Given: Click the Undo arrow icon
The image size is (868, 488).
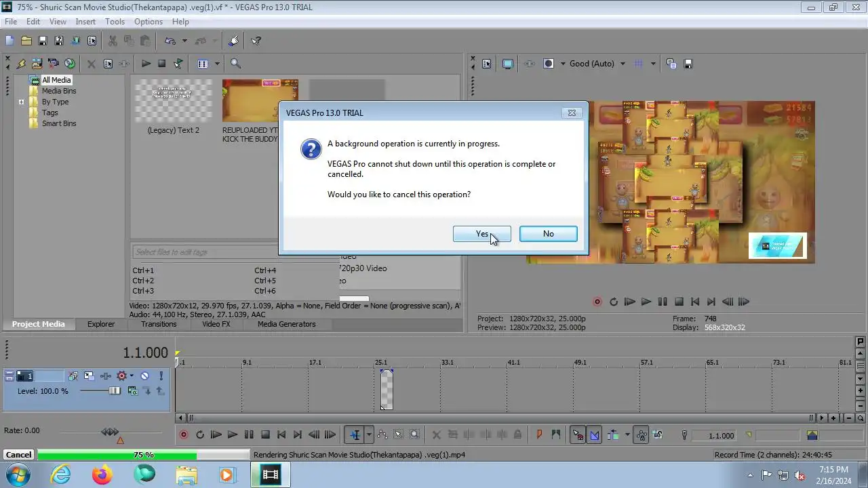Looking at the screenshot, I should pos(170,41).
